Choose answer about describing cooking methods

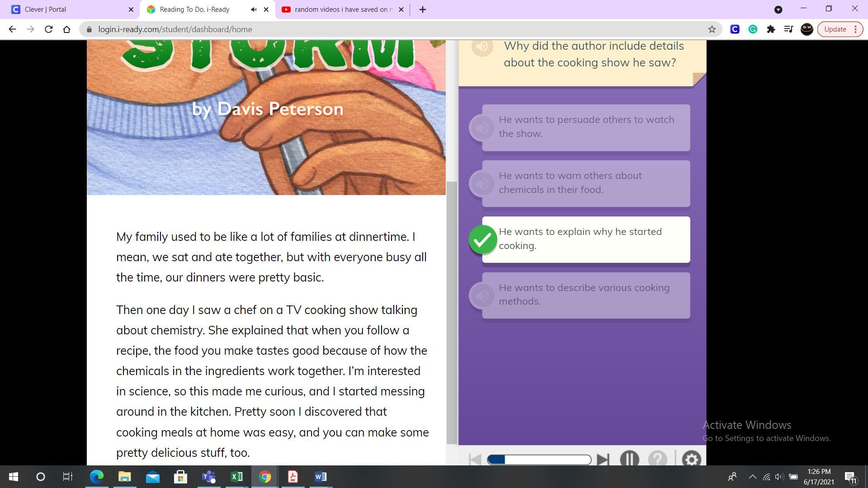[586, 295]
